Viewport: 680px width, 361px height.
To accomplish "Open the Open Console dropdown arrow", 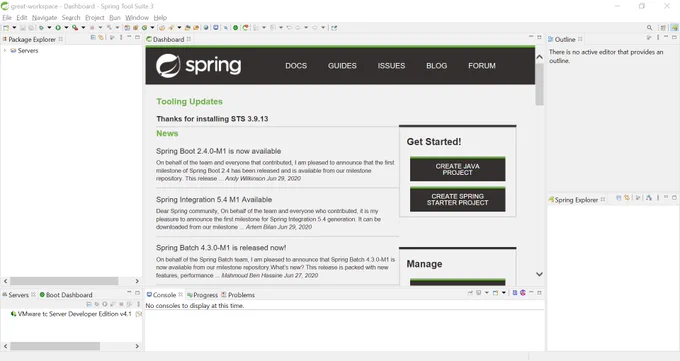I will [504, 293].
